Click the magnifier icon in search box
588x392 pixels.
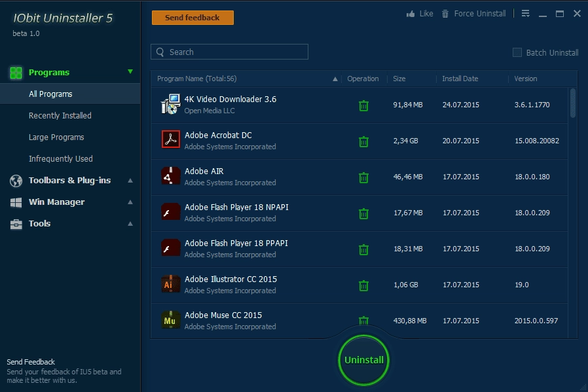(x=160, y=52)
